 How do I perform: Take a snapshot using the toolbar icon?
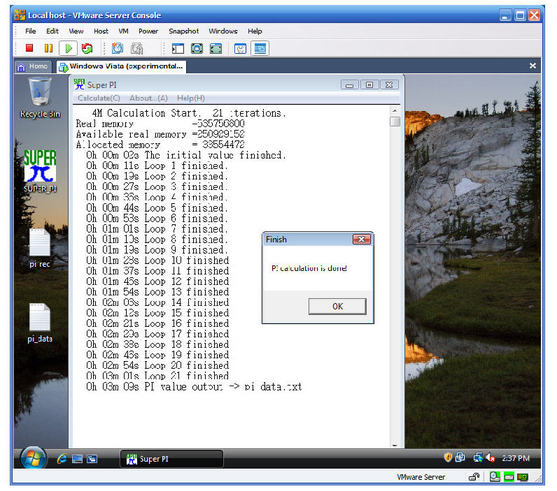pos(118,48)
